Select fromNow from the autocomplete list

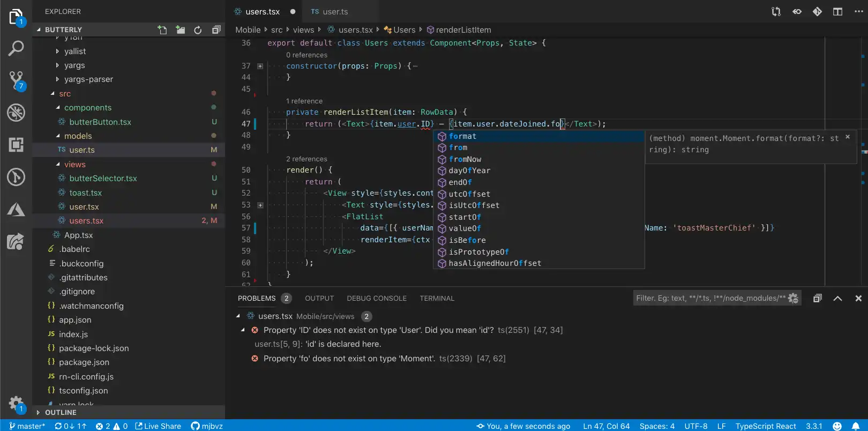click(465, 159)
